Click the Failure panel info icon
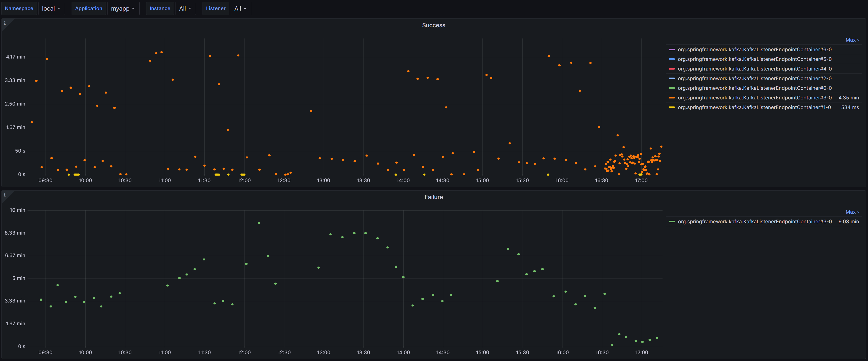The height and width of the screenshot is (361, 868). pos(5,195)
